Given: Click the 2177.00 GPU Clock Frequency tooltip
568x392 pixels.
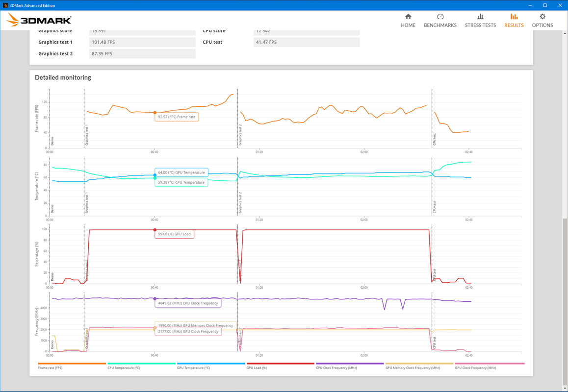Looking at the screenshot, I should [188, 332].
